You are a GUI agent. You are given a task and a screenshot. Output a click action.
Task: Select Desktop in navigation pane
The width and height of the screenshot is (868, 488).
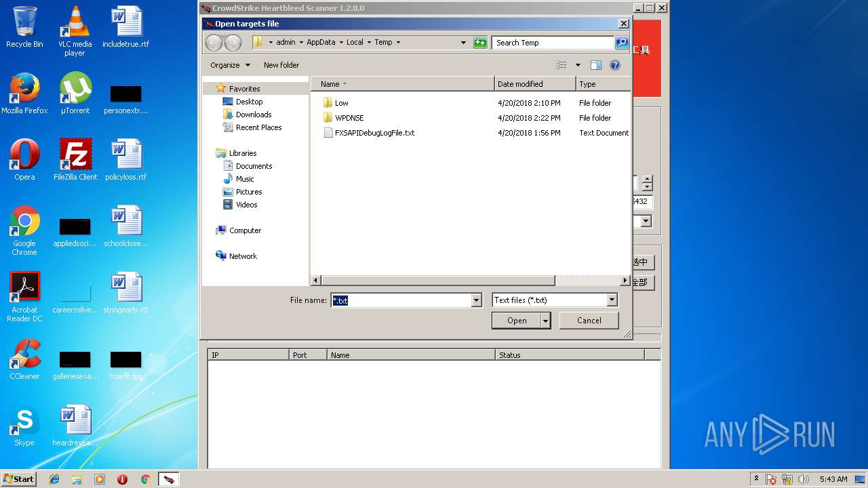[x=249, y=102]
